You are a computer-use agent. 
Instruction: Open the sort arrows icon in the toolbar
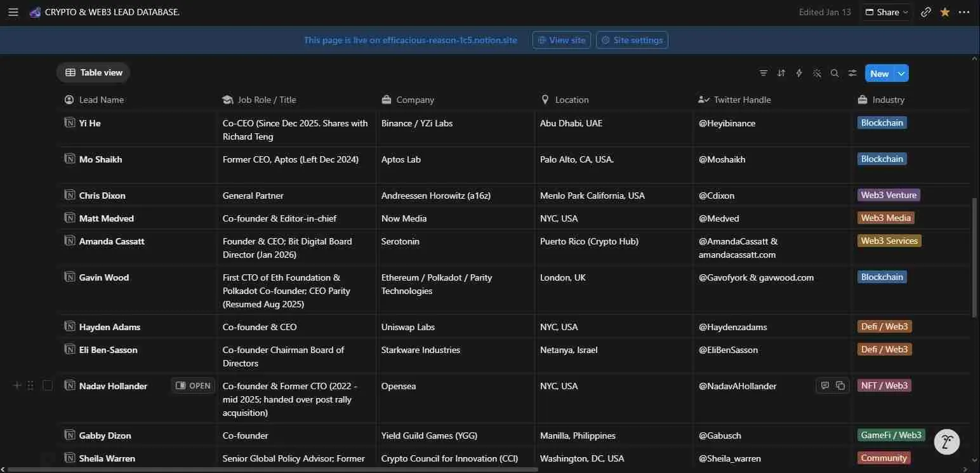(781, 73)
